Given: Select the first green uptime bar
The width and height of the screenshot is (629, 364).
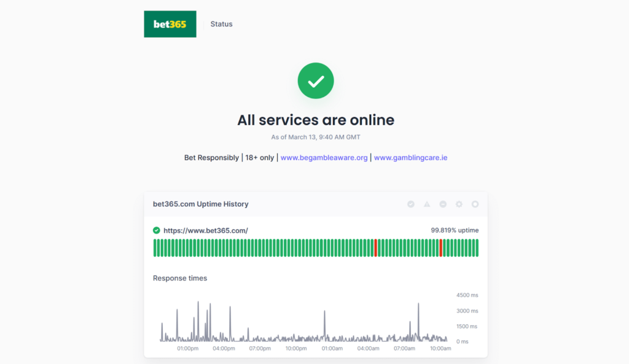Looking at the screenshot, I should [155, 248].
